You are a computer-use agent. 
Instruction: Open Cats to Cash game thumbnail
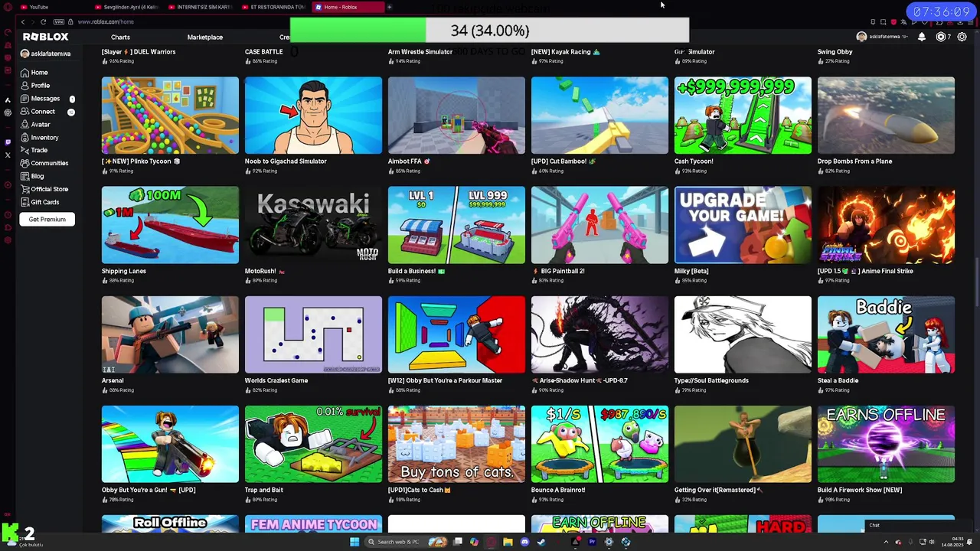(456, 444)
